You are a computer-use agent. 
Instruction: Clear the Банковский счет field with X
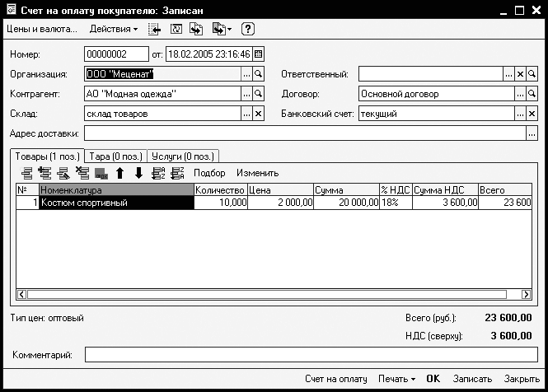pos(532,114)
